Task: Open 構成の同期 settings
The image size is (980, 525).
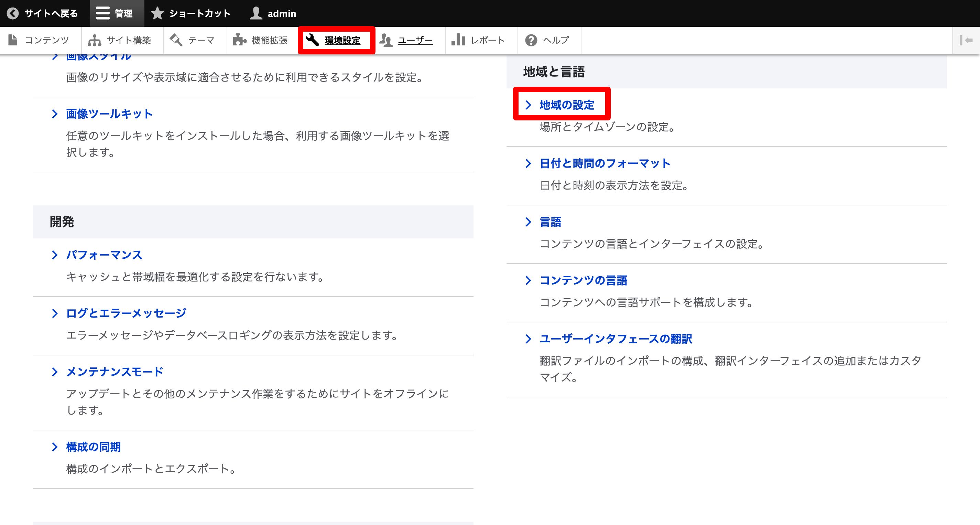Action: coord(93,447)
